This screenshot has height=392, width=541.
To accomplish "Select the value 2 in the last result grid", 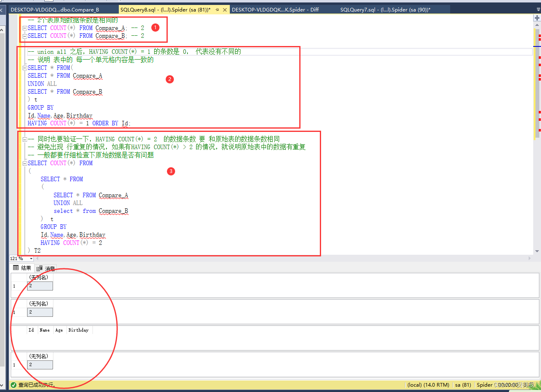I will (x=40, y=365).
